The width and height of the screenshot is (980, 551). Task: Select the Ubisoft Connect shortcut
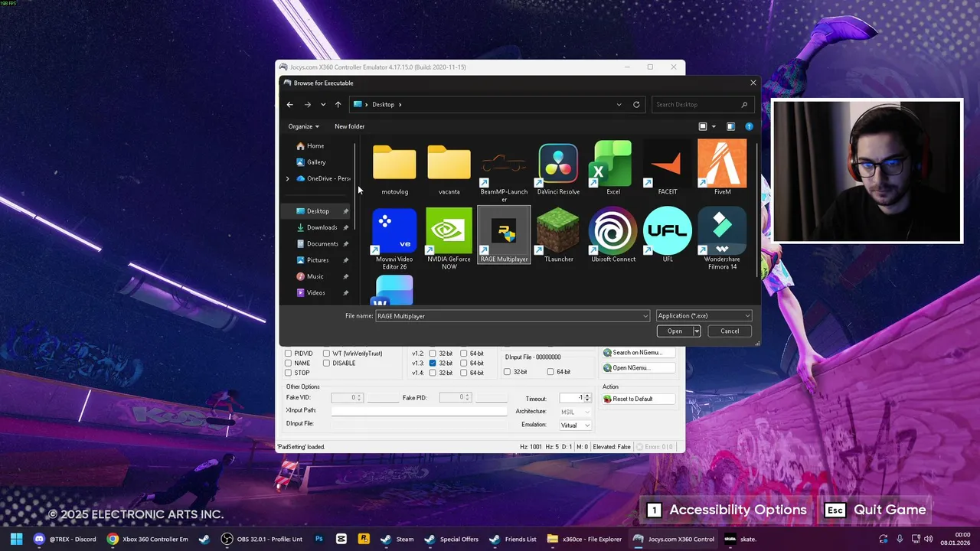click(613, 235)
